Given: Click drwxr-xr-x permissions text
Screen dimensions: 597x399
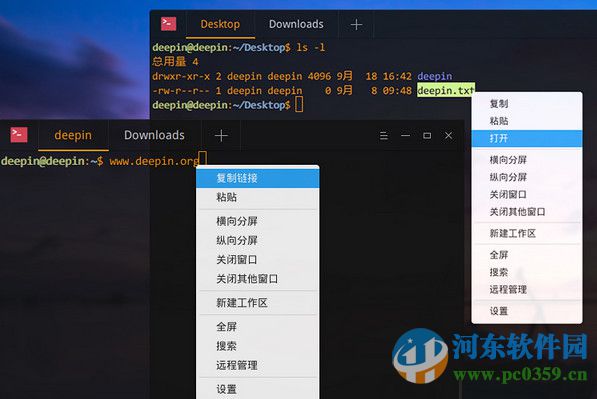Looking at the screenshot, I should (x=181, y=76).
